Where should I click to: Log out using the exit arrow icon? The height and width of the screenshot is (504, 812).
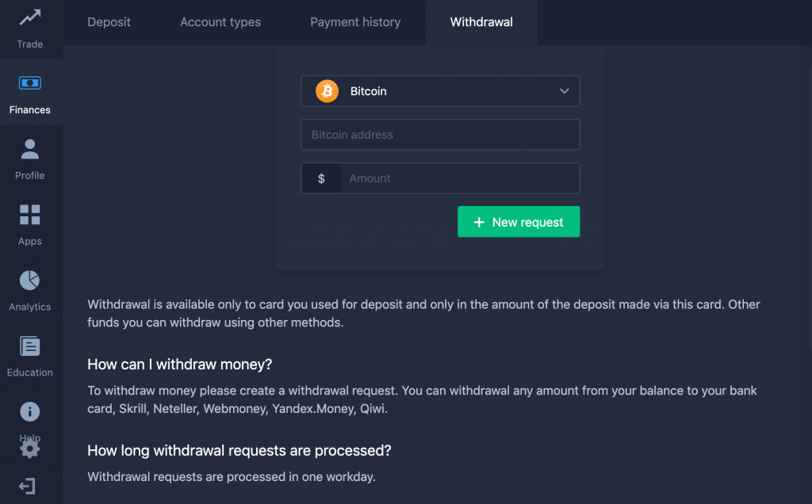(28, 486)
